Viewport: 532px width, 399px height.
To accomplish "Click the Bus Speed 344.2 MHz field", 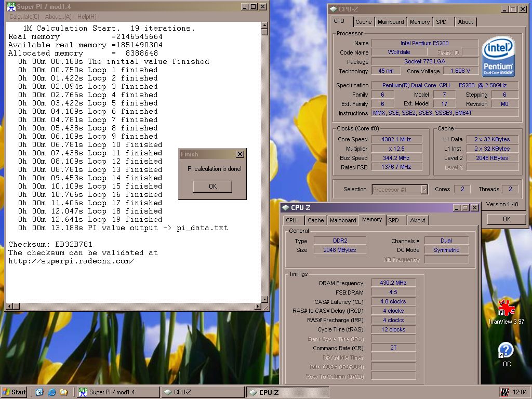I will click(x=396, y=158).
